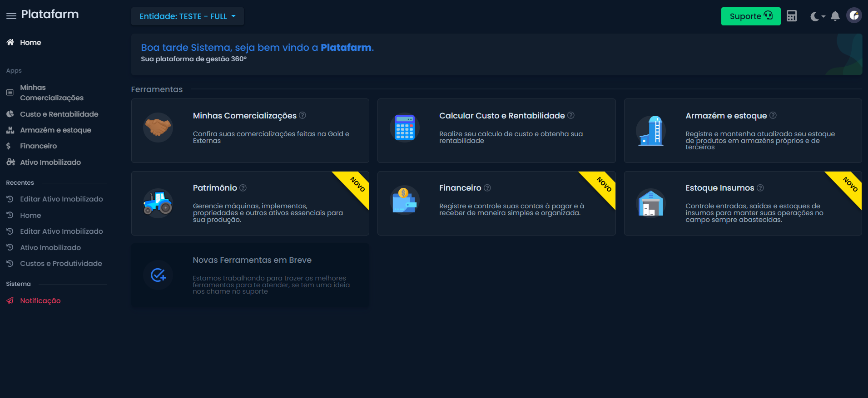Screen dimensions: 868x398
Task: Click help icon next to Patrimônio title
Action: [243, 187]
